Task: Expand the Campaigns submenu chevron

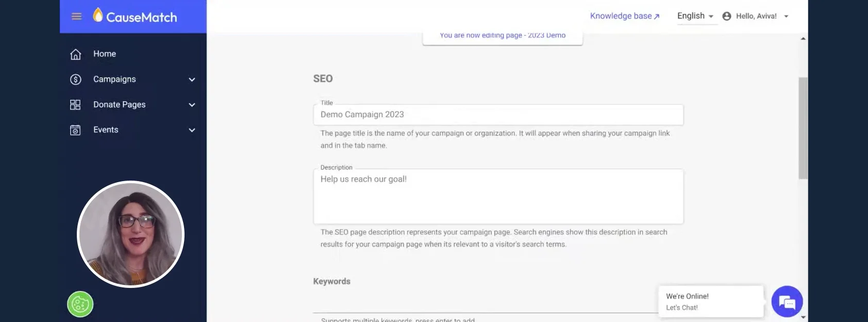Action: pos(192,79)
